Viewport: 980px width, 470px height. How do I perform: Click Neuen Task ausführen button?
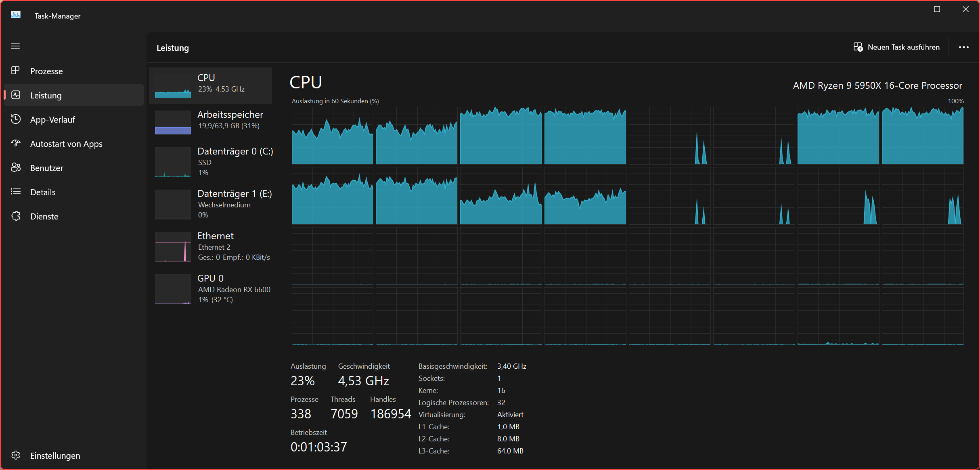(x=896, y=47)
